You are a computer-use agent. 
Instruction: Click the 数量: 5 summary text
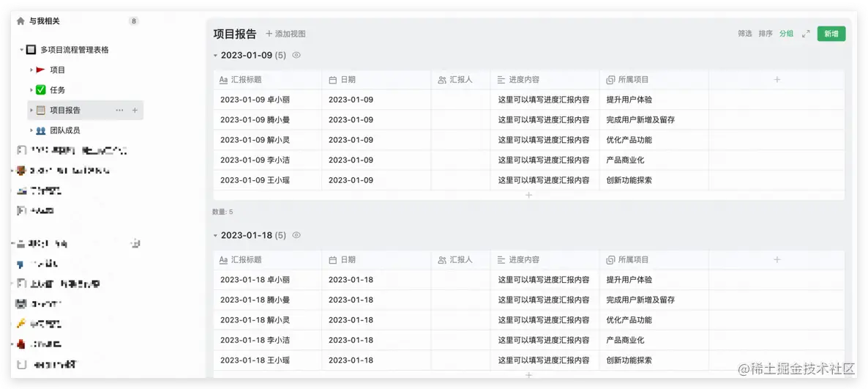click(x=222, y=212)
